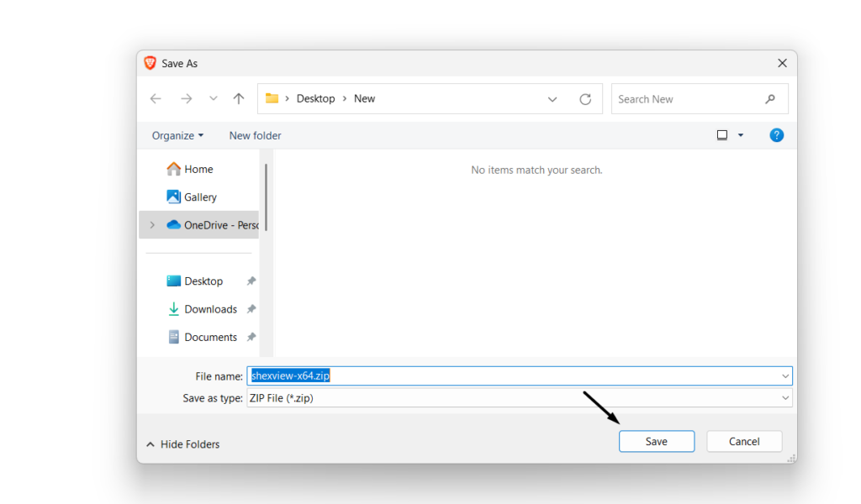Open Home in the navigation pane
This screenshot has height=504, width=861.
coord(198,169)
